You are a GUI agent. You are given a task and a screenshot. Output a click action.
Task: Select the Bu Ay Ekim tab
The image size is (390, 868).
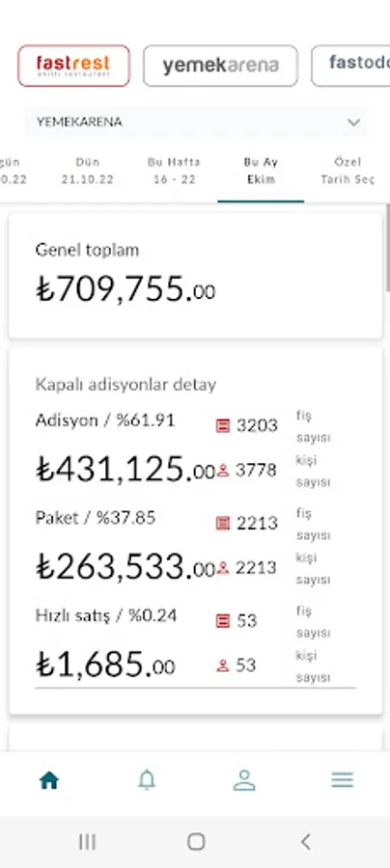pos(261,171)
